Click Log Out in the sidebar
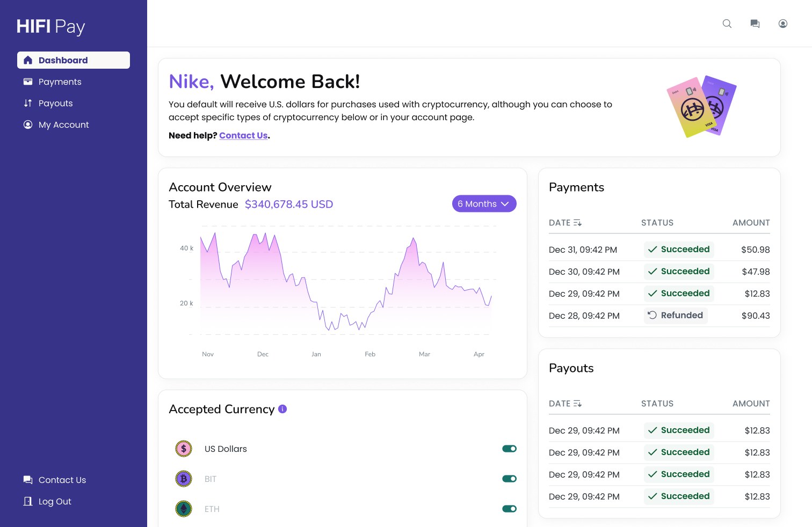812x527 pixels. 74,501
